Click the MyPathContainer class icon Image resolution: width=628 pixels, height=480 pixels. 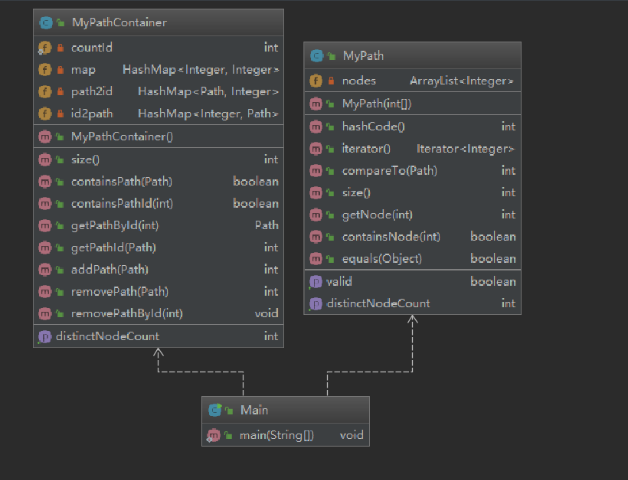(46, 22)
